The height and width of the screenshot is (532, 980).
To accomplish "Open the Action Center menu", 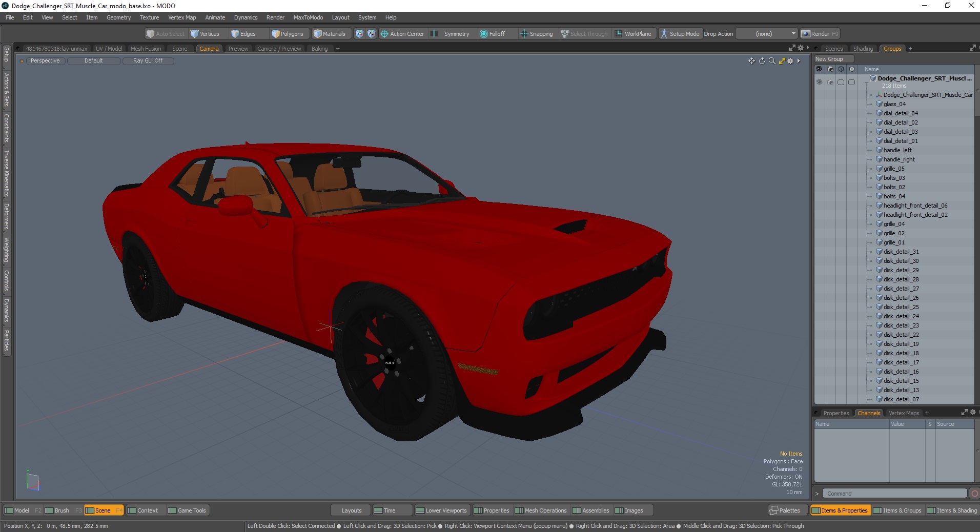I will (x=402, y=34).
